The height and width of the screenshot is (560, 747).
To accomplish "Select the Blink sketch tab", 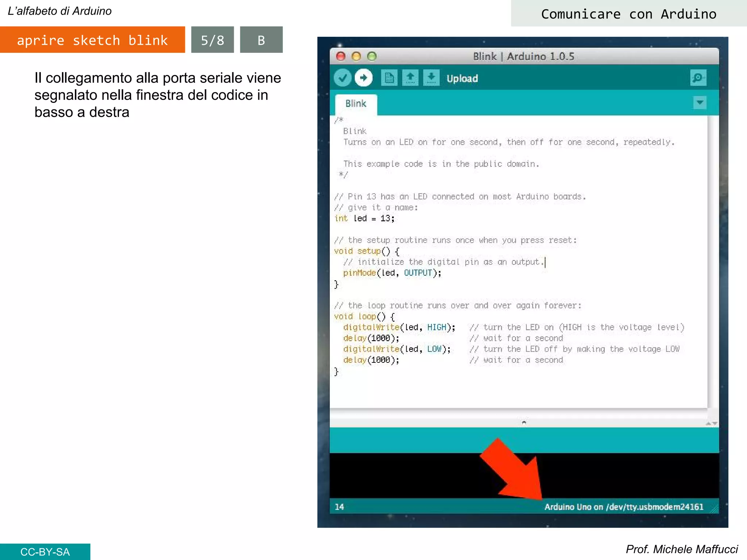I will [356, 104].
